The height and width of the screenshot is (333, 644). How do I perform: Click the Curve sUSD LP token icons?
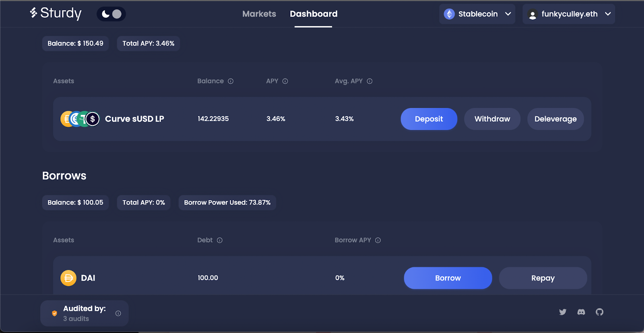(80, 119)
